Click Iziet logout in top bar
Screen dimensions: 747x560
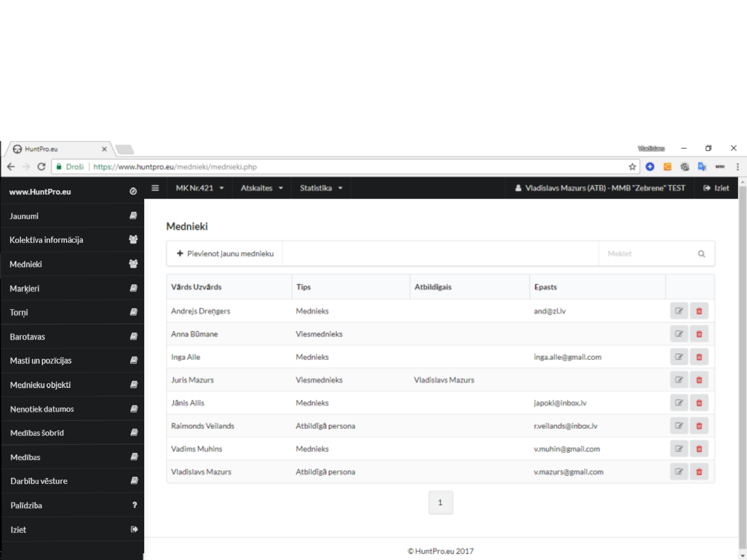pyautogui.click(x=716, y=188)
